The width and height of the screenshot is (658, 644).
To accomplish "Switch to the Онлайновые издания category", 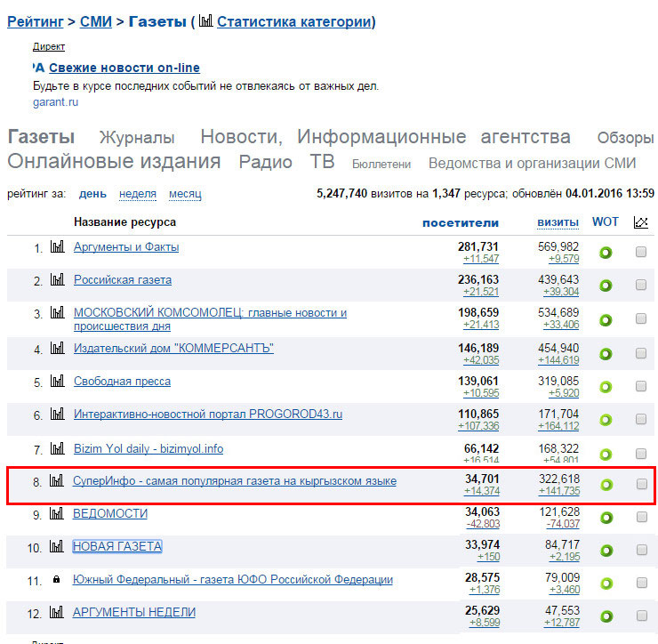I will [x=114, y=161].
